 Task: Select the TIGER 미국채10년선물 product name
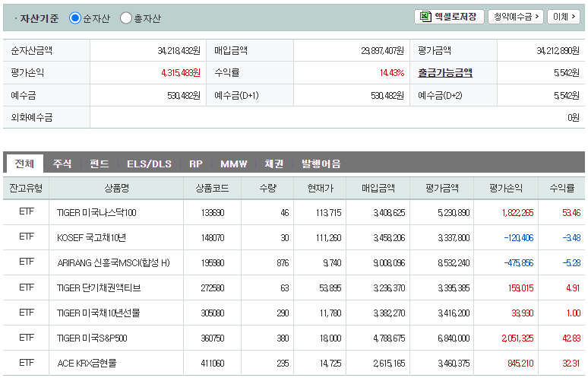pos(98,313)
